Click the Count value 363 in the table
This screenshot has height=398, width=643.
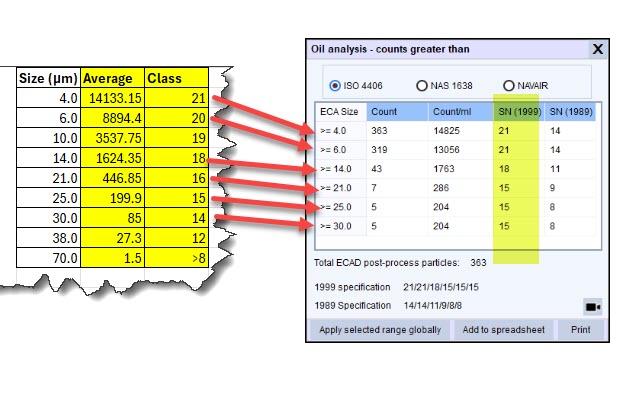379,131
